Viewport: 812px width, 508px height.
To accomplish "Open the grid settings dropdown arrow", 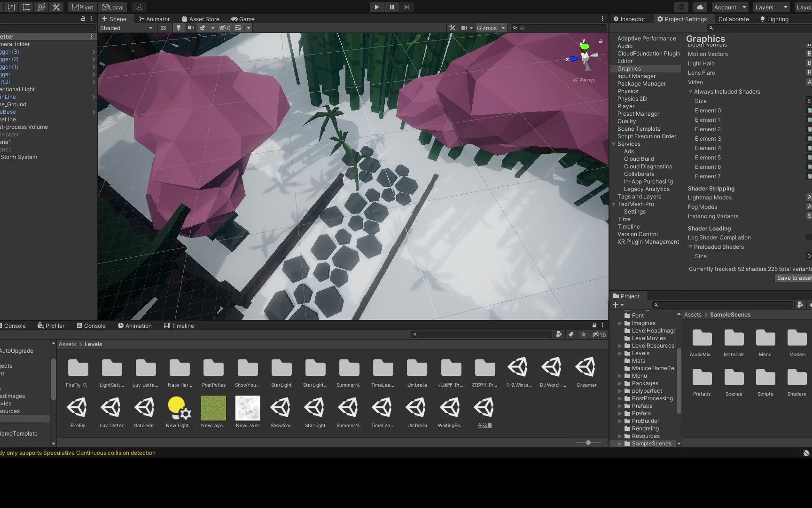I will 249,28.
